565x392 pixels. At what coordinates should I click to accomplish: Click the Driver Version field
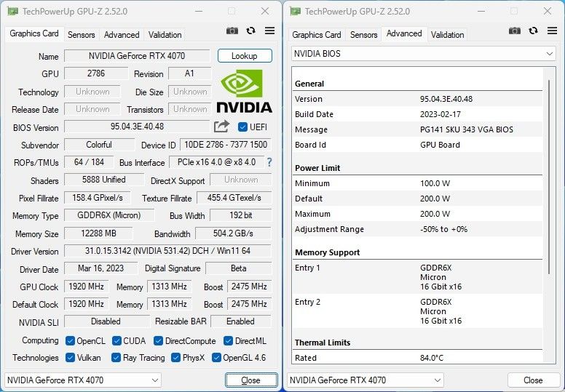167,251
